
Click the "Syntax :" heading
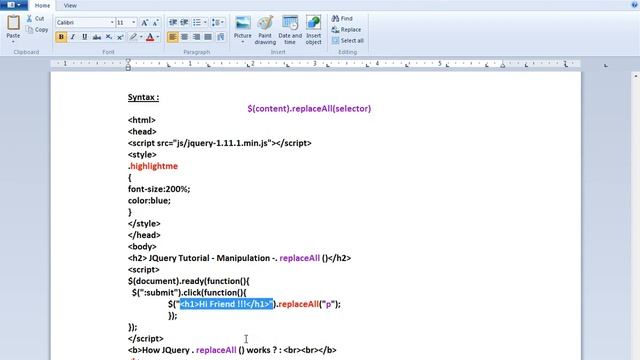(143, 97)
